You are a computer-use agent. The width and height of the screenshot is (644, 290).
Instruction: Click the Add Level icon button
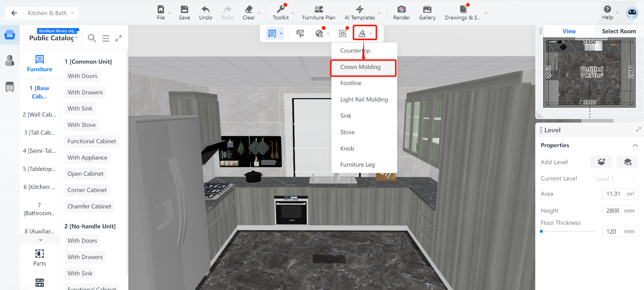[x=601, y=162]
